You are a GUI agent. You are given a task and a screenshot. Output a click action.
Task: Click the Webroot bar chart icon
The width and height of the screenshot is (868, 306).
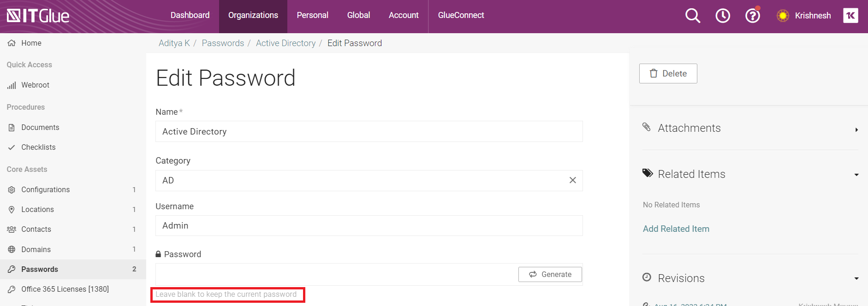pos(12,85)
